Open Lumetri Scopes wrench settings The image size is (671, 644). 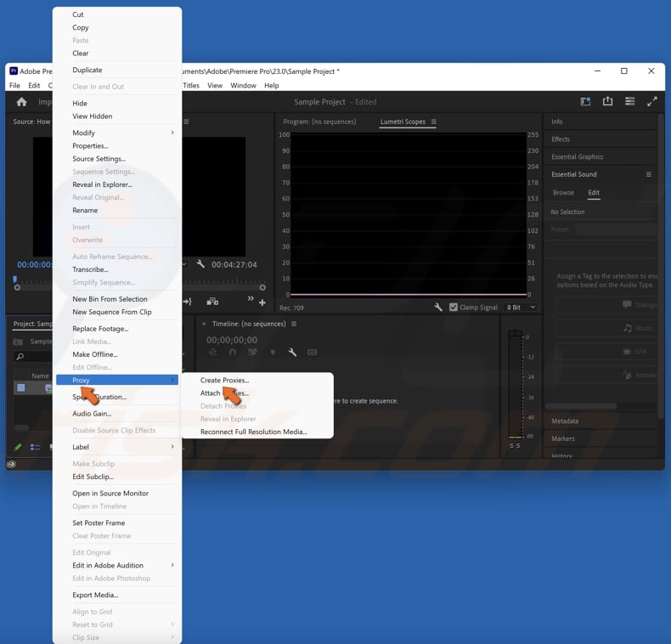click(437, 307)
